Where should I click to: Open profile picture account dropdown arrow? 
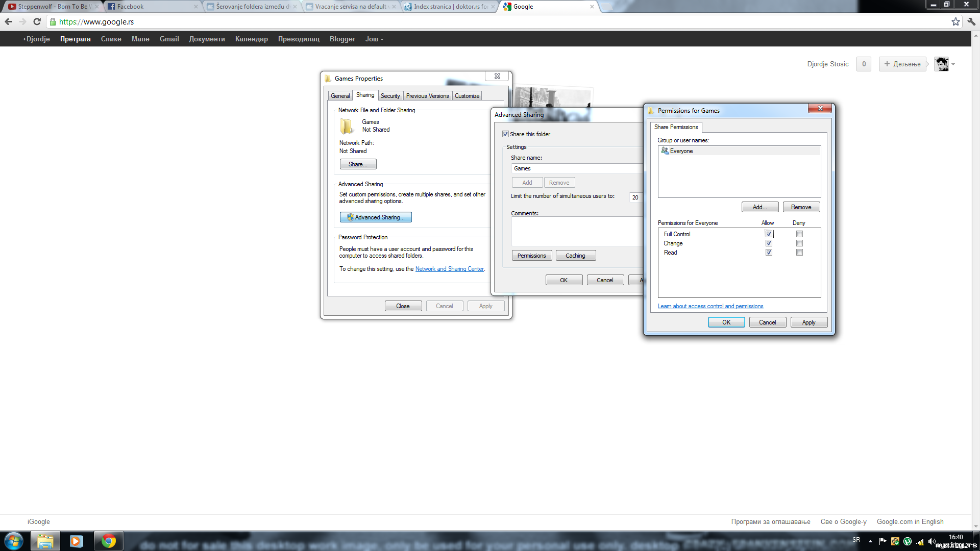(x=953, y=64)
